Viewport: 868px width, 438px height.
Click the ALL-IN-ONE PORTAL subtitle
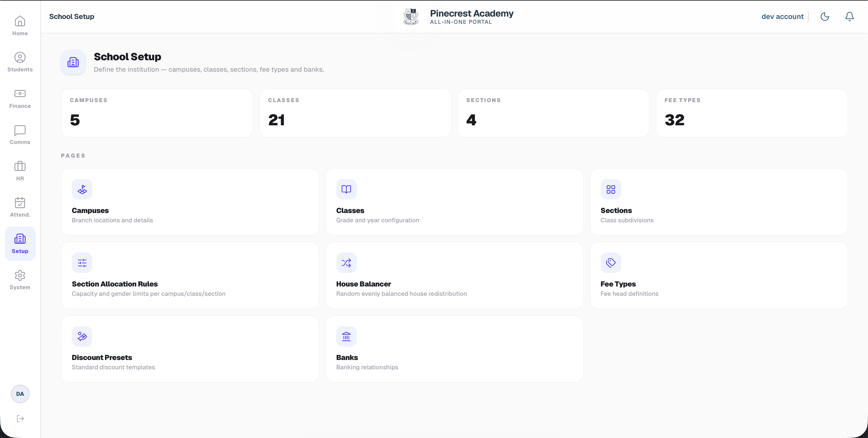[461, 22]
